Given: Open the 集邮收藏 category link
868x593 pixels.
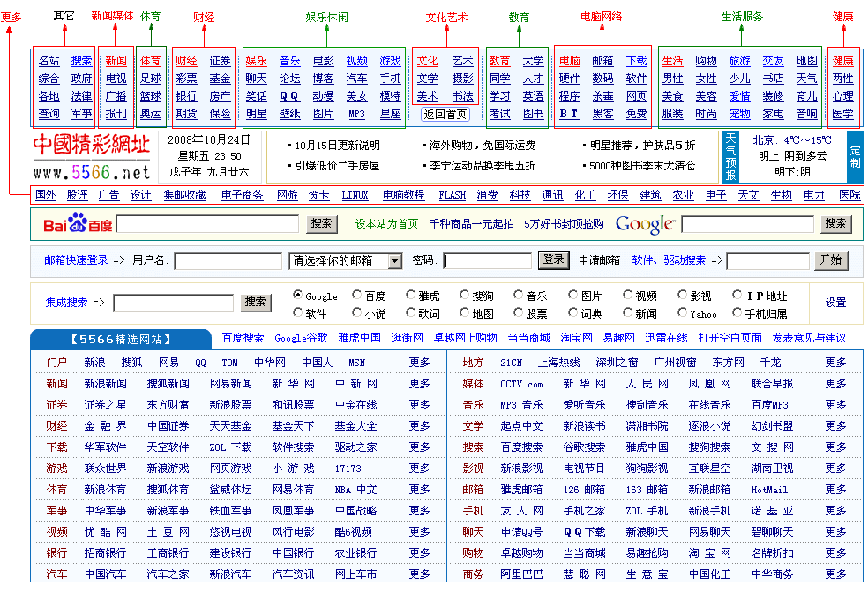Looking at the screenshot, I should pos(185,195).
